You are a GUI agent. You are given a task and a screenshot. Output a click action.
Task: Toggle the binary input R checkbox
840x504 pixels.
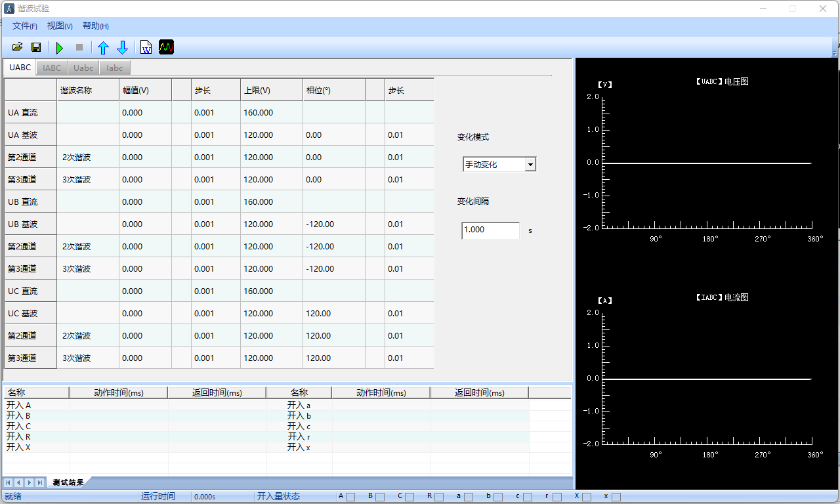coord(439,497)
